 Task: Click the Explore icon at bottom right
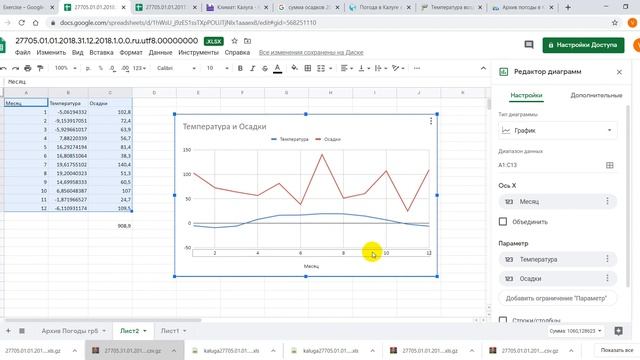618,331
